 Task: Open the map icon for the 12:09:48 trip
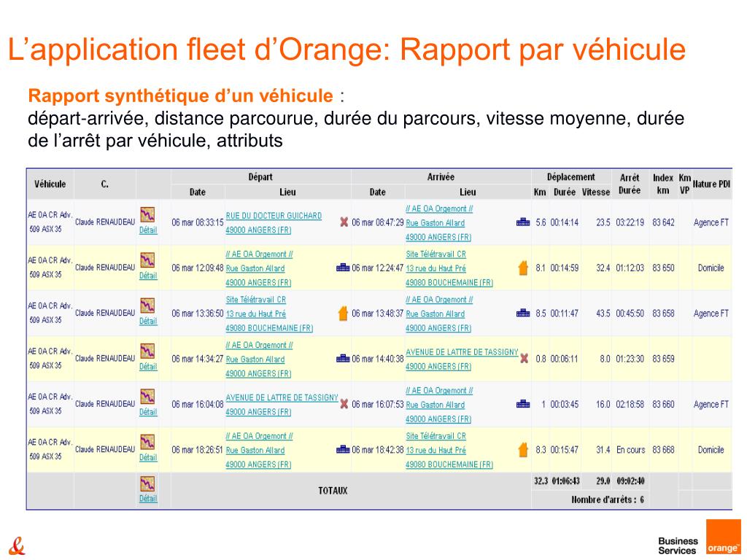point(147,260)
